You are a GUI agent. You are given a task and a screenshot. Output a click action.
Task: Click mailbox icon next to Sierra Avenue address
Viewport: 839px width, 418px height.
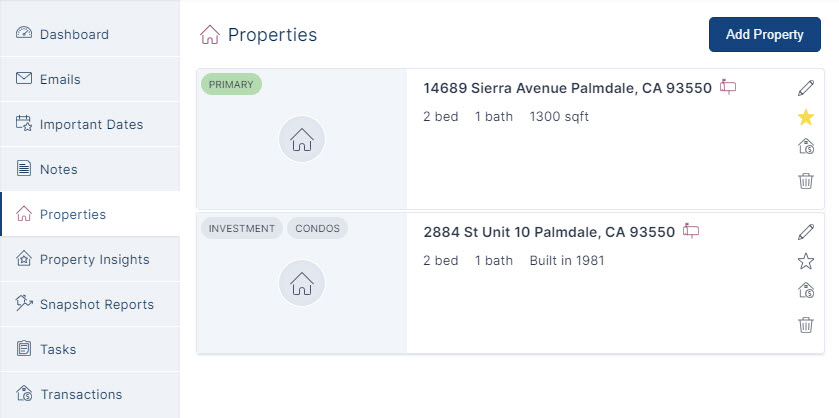coord(728,87)
